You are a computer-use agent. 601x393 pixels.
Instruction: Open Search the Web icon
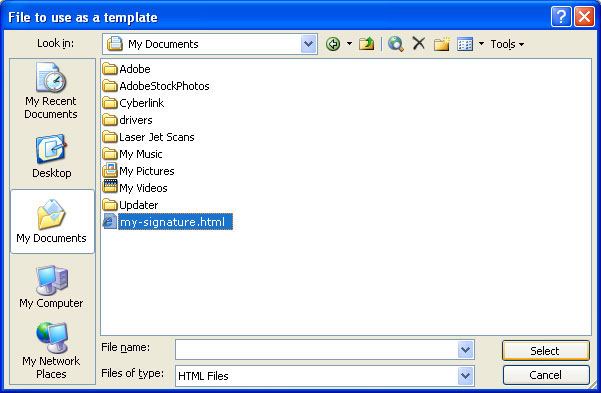coord(396,44)
